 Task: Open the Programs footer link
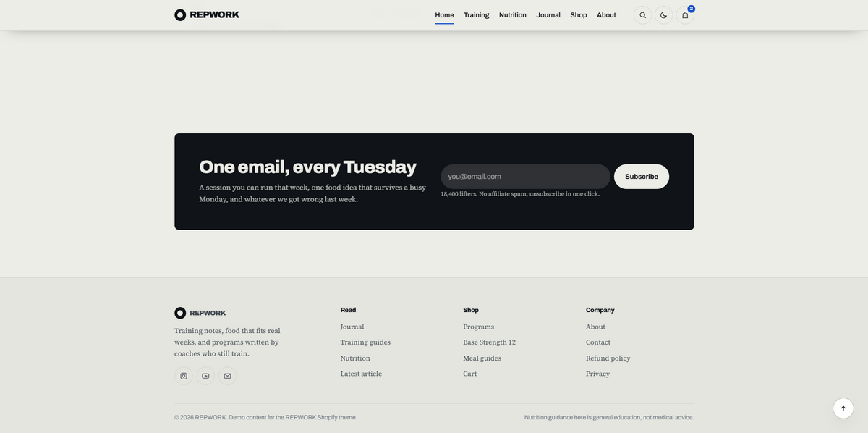click(x=479, y=327)
